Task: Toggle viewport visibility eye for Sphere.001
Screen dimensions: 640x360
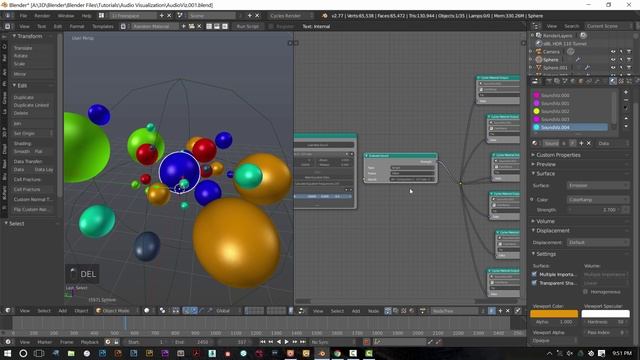Action: tap(613, 67)
